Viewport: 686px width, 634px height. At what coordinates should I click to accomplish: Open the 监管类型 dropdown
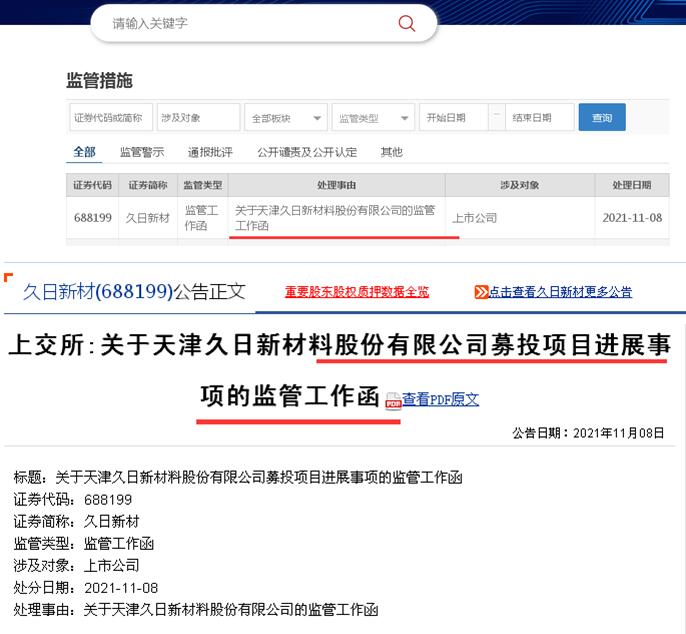pos(373,117)
